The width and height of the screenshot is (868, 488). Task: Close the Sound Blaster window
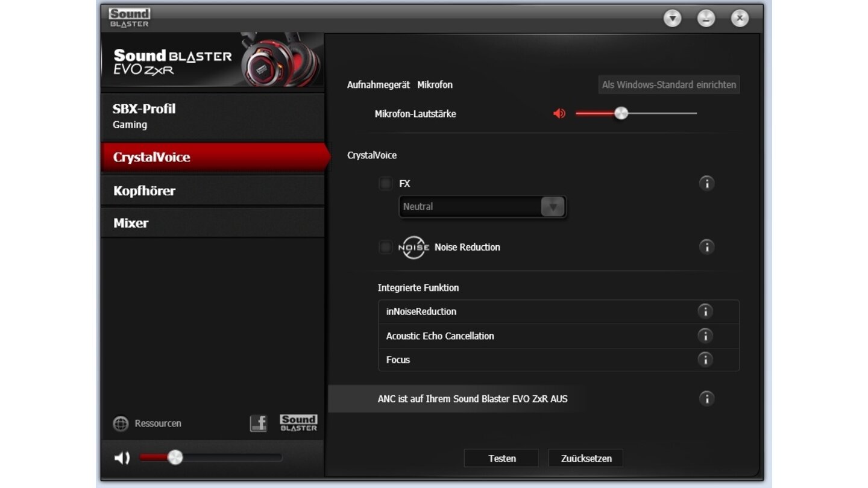coord(740,18)
